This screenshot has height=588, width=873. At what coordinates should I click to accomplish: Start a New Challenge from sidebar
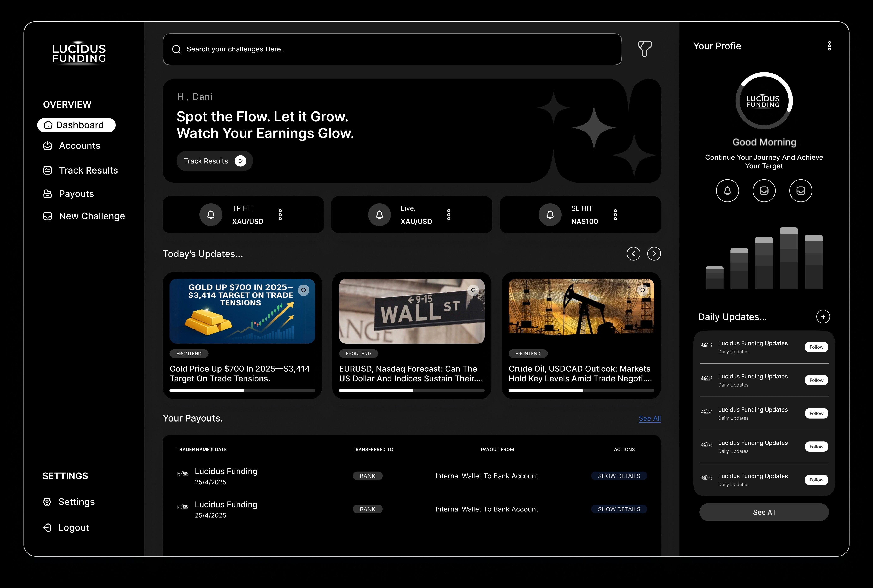(x=84, y=216)
